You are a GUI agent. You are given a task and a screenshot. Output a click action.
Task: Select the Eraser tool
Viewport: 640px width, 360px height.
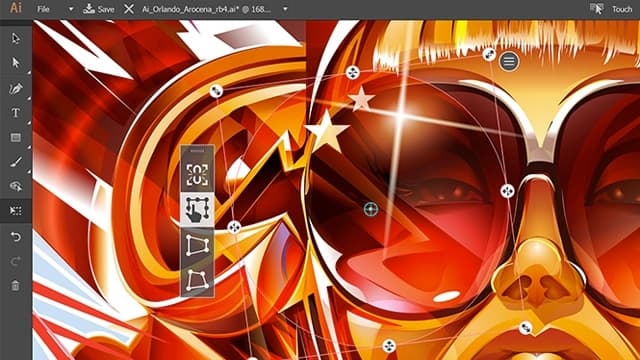point(16,186)
